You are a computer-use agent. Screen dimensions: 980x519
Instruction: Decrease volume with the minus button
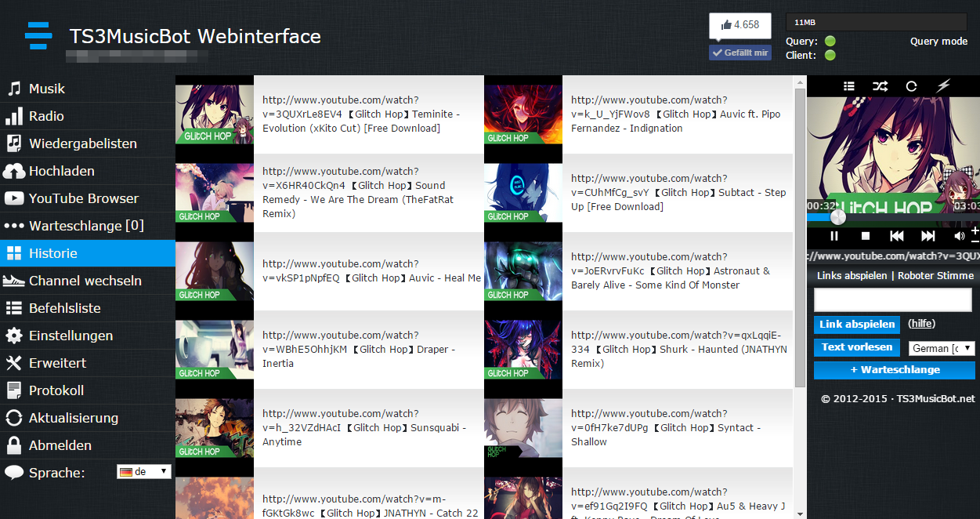pyautogui.click(x=975, y=240)
